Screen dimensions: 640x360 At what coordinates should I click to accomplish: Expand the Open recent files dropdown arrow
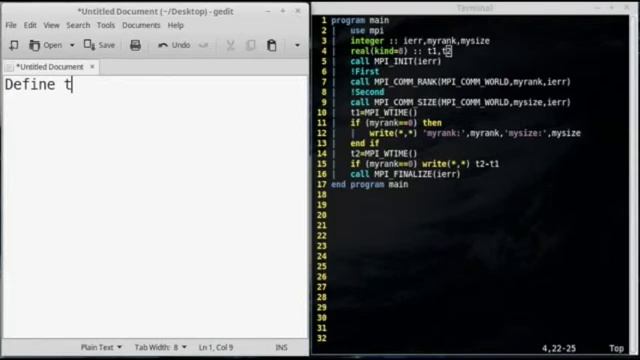pyautogui.click(x=72, y=45)
